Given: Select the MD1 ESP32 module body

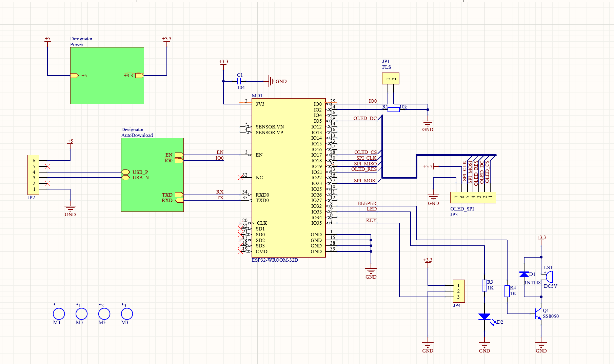Looking at the screenshot, I should [289, 178].
